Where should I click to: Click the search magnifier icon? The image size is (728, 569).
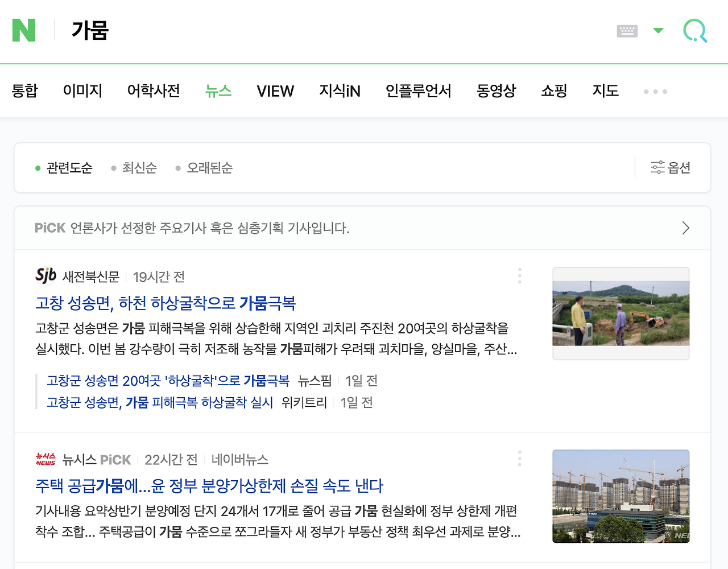(x=694, y=31)
